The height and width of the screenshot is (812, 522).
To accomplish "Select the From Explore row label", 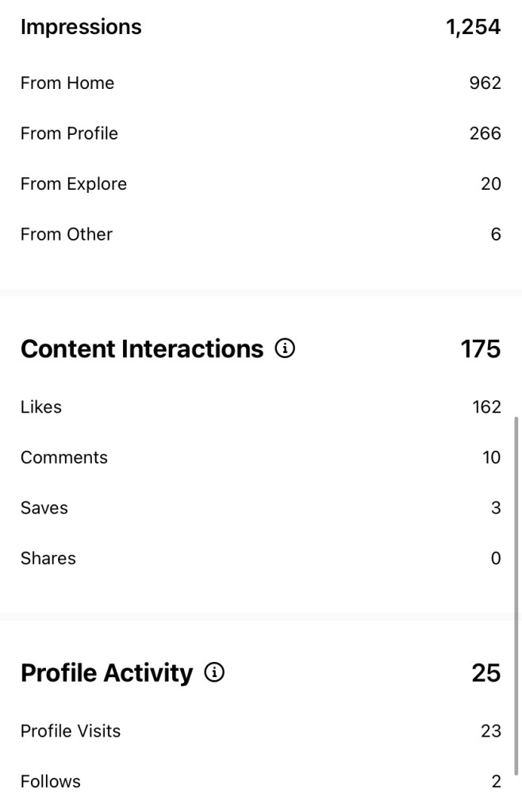I will pyautogui.click(x=74, y=184).
